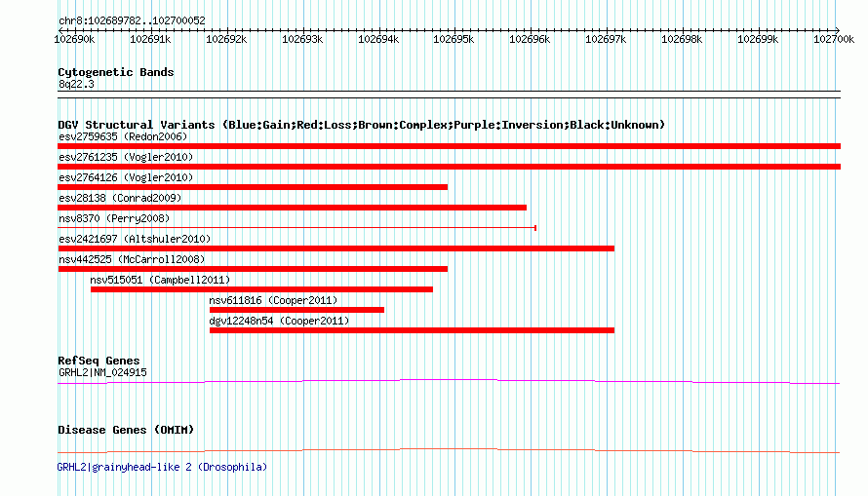The width and height of the screenshot is (868, 496).
Task: Select the magenta GRHL2 RefSeq gene track line
Action: tap(449, 382)
